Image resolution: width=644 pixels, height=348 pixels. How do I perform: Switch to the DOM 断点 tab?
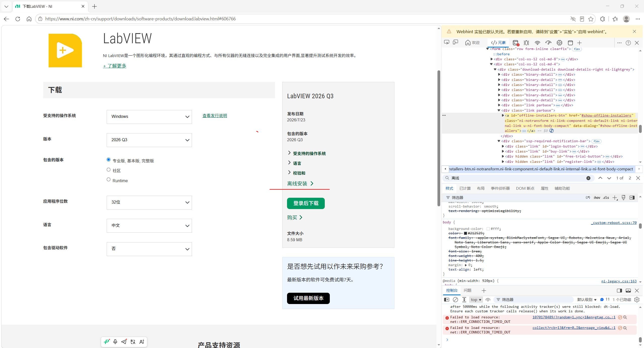tap(525, 188)
